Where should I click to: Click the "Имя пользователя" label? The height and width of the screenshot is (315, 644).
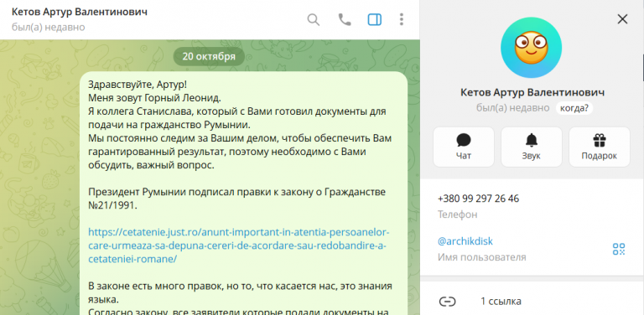coord(482,257)
